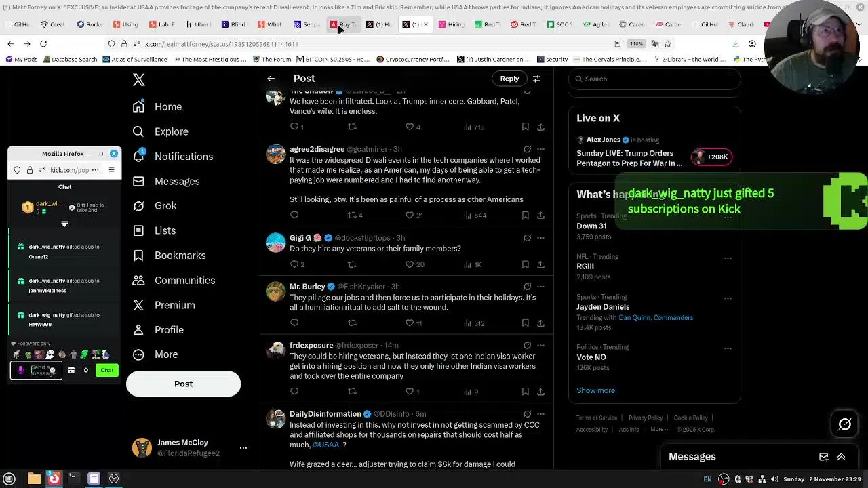Viewport: 868px width, 488px height.
Task: Repost Mr. Burley's reply
Action: point(352,323)
